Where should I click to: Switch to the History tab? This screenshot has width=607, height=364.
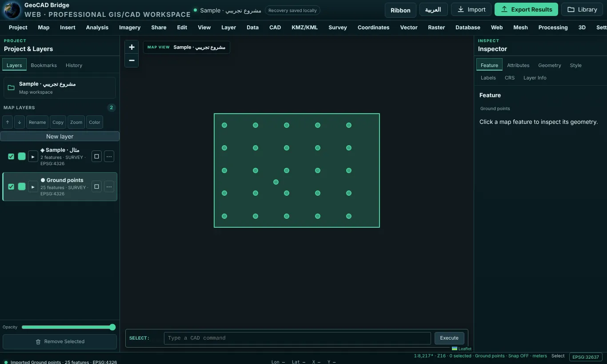point(74,65)
